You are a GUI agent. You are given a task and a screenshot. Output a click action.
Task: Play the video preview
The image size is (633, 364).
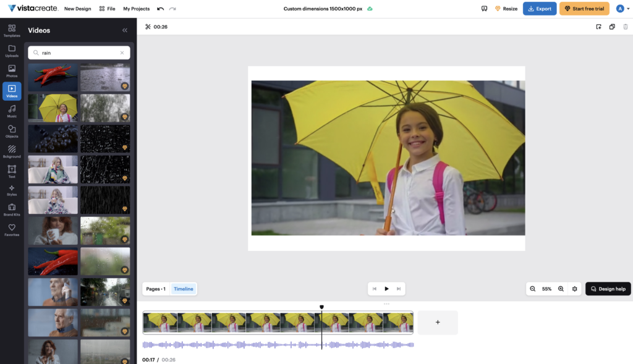387,289
